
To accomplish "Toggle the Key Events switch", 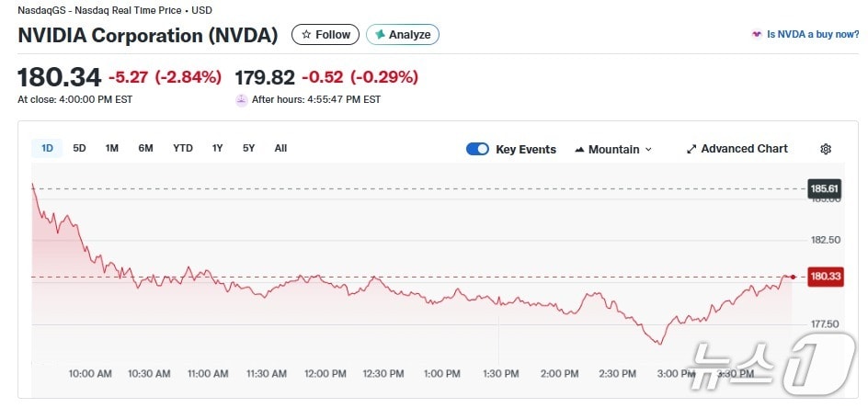I will click(477, 149).
